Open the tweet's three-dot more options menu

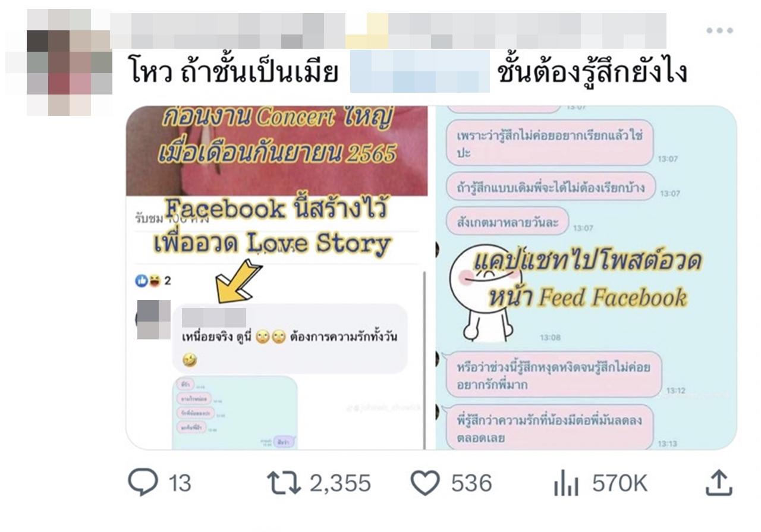[x=719, y=30]
